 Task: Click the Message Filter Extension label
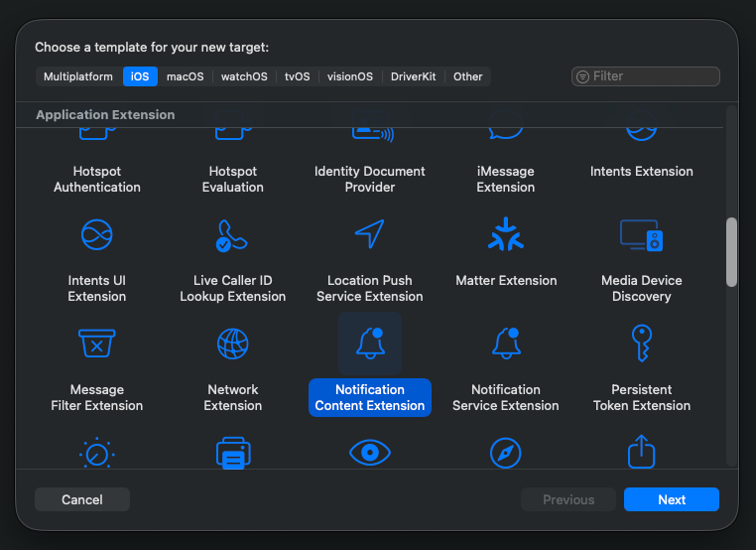[x=97, y=397]
